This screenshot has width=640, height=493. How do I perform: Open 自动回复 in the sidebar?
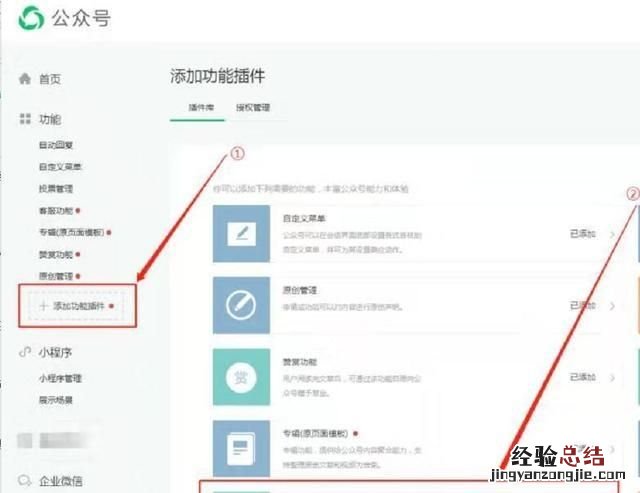(x=56, y=145)
